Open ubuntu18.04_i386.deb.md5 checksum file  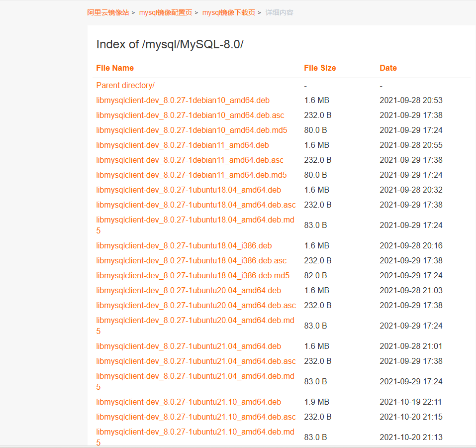193,275
